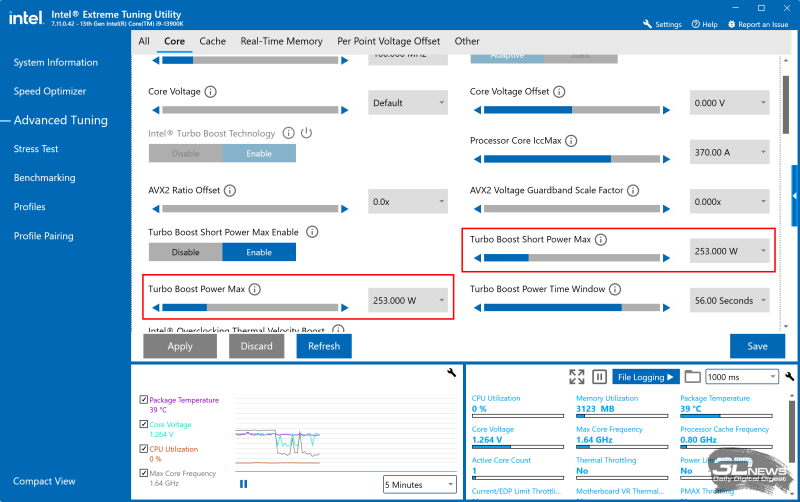Disable Turbo Boost Short Power Max
Image resolution: width=800 pixels, height=502 pixels.
click(x=185, y=252)
